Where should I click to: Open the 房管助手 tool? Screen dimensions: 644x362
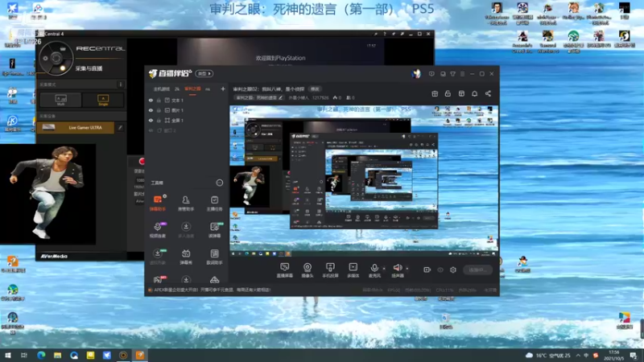click(x=186, y=204)
